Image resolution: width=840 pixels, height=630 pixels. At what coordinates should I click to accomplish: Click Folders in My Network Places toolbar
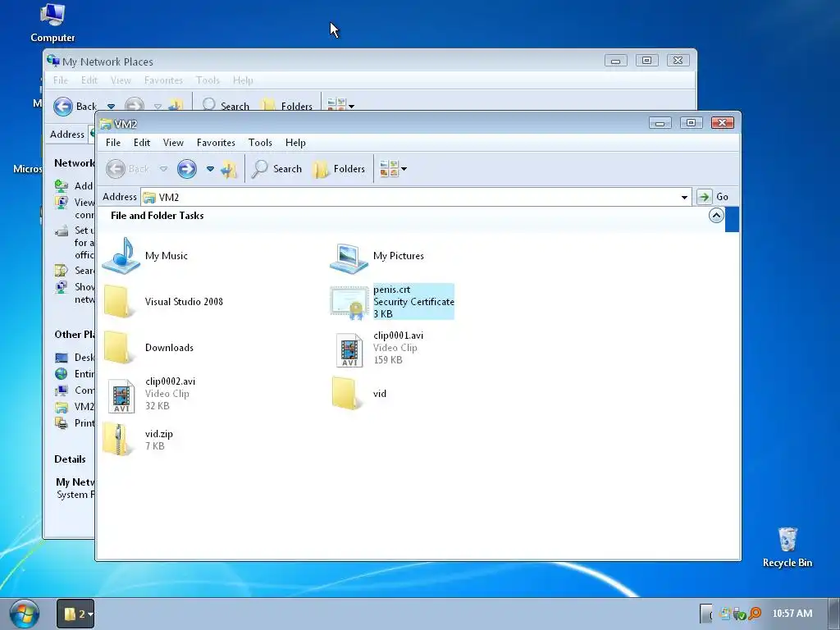coord(288,106)
